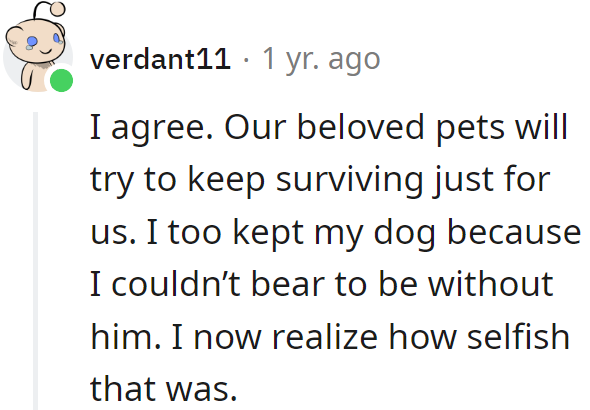Click the "1 yr. ago" timestamp
Screen dimensions: 590x410
click(x=321, y=59)
